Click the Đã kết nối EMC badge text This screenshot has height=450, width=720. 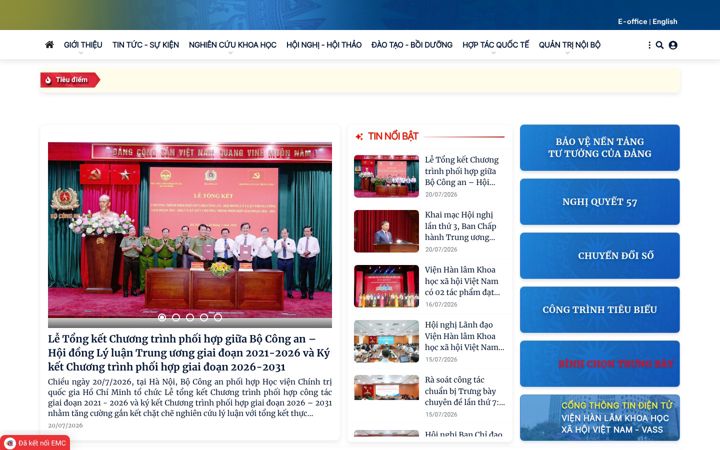(42, 444)
